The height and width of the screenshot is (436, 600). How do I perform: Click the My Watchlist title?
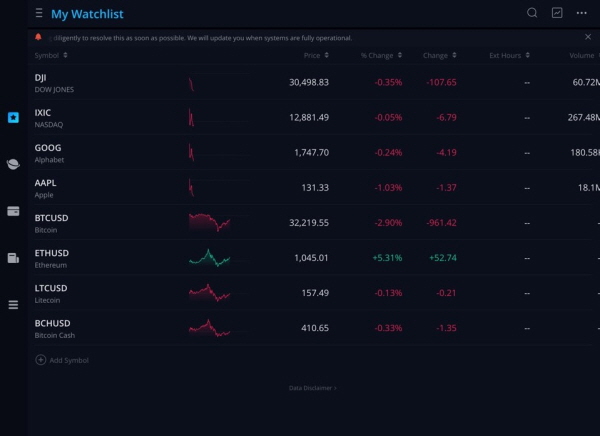[x=87, y=14]
